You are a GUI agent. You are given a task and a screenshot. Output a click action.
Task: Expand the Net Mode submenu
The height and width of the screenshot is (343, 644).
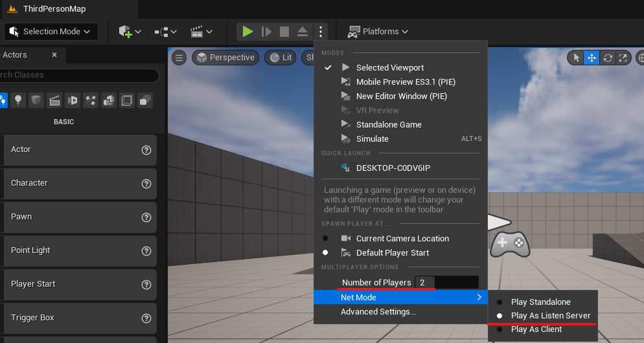(400, 297)
